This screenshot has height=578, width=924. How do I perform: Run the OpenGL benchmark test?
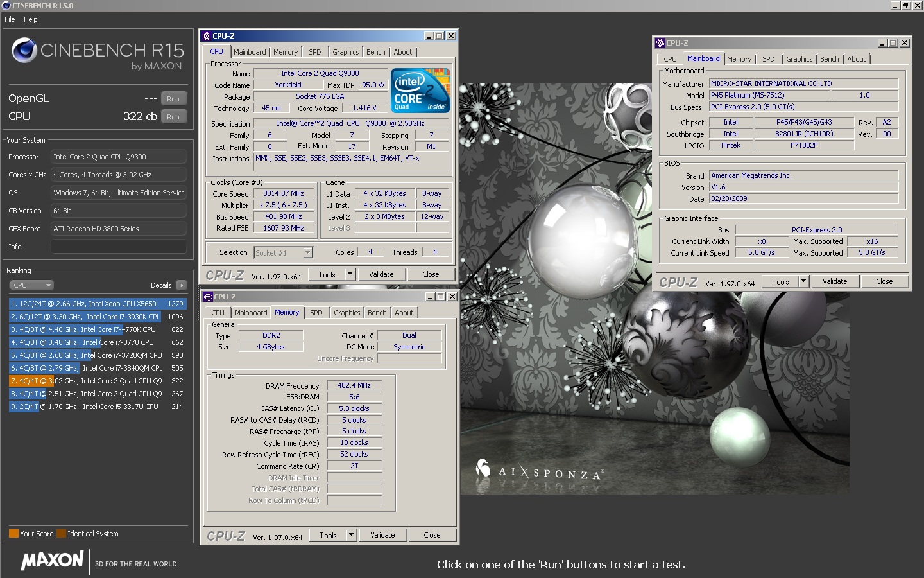point(173,99)
